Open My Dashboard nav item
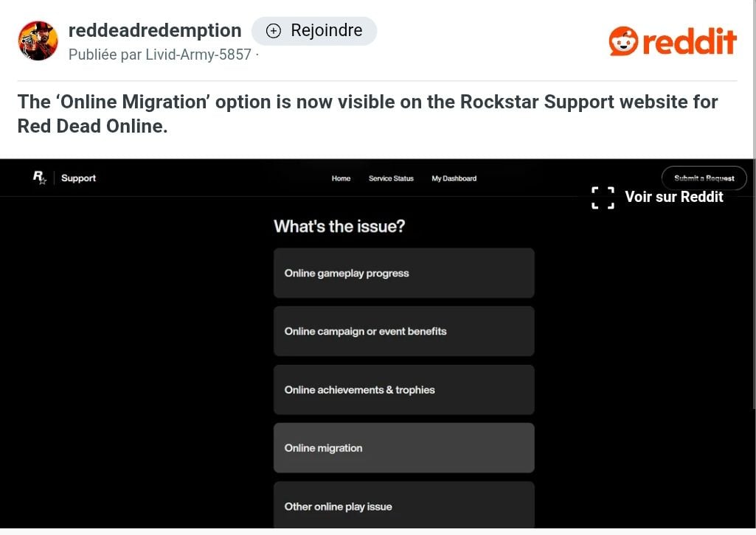The image size is (756, 535). 454,178
